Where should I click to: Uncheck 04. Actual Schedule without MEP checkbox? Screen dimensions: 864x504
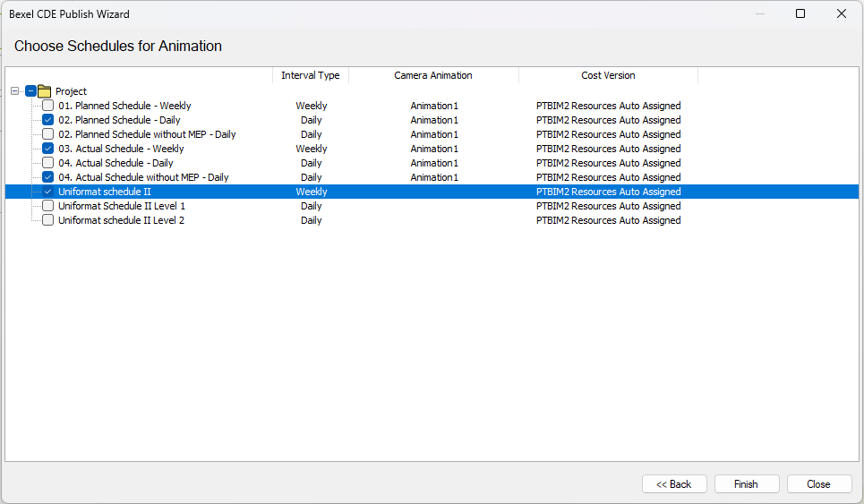[x=48, y=177]
